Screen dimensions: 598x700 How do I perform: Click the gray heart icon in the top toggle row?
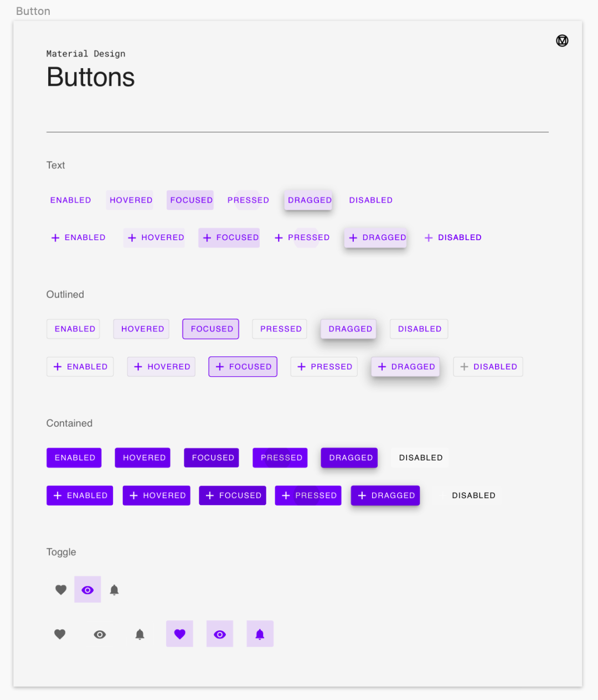[x=61, y=590]
